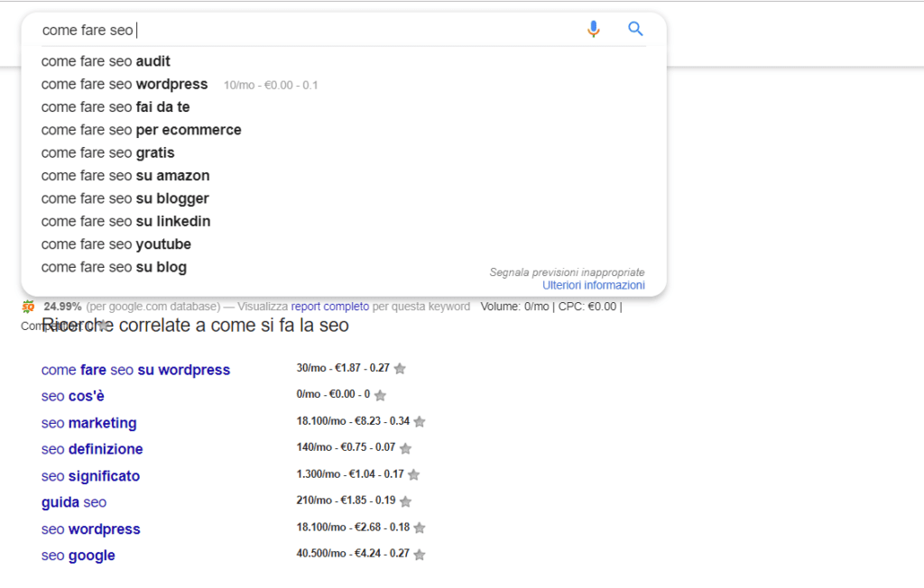The width and height of the screenshot is (924, 588).
Task: Select suggestion 'come fare seo per ecommerce'
Action: [141, 130]
